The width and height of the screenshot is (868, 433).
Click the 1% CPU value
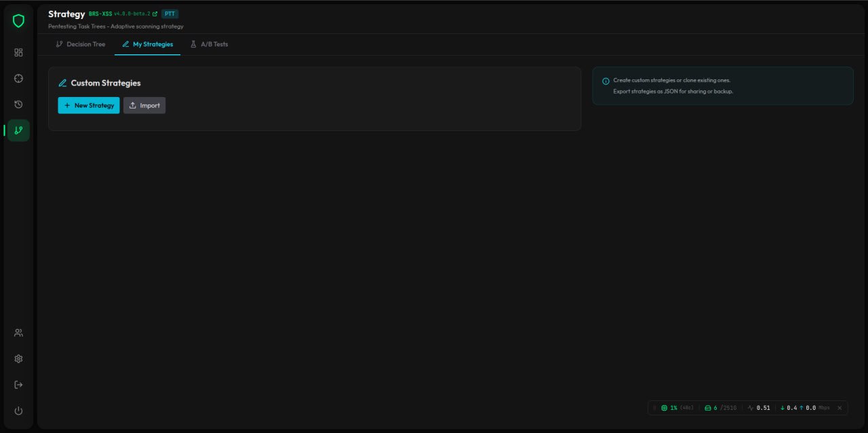[674, 408]
